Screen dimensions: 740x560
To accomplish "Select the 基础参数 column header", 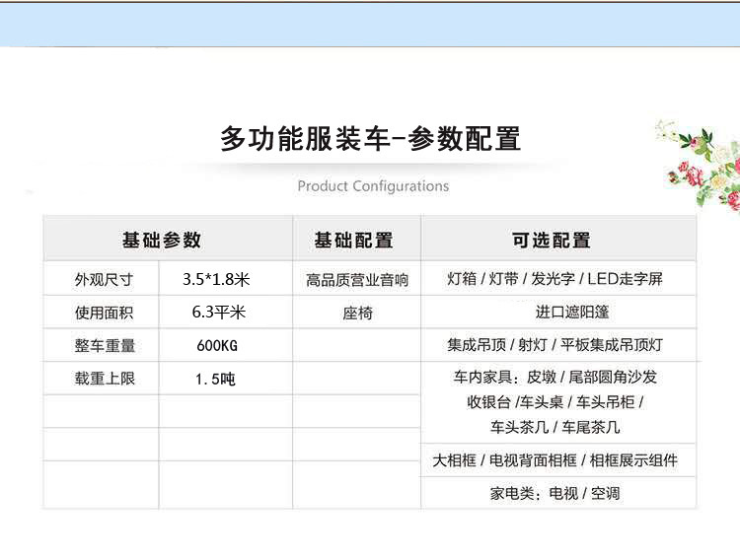I will click(x=168, y=239).
